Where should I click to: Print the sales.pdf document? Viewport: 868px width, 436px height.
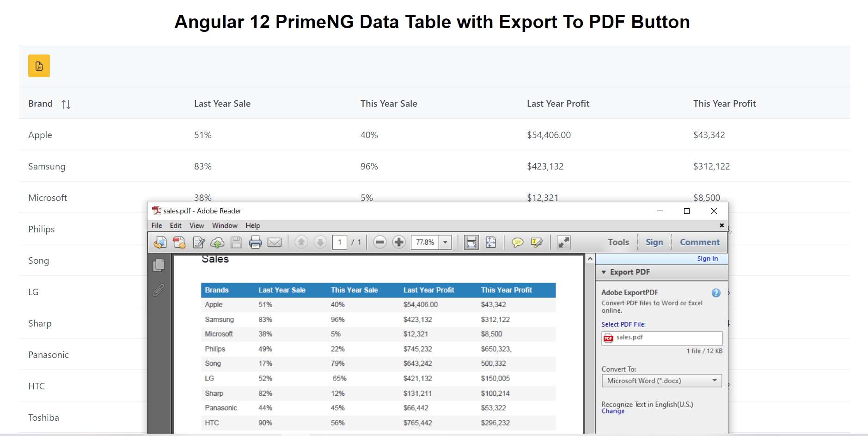pos(255,242)
